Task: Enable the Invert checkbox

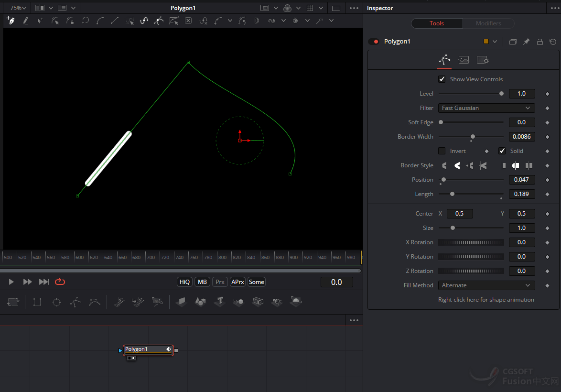Action: pyautogui.click(x=442, y=151)
